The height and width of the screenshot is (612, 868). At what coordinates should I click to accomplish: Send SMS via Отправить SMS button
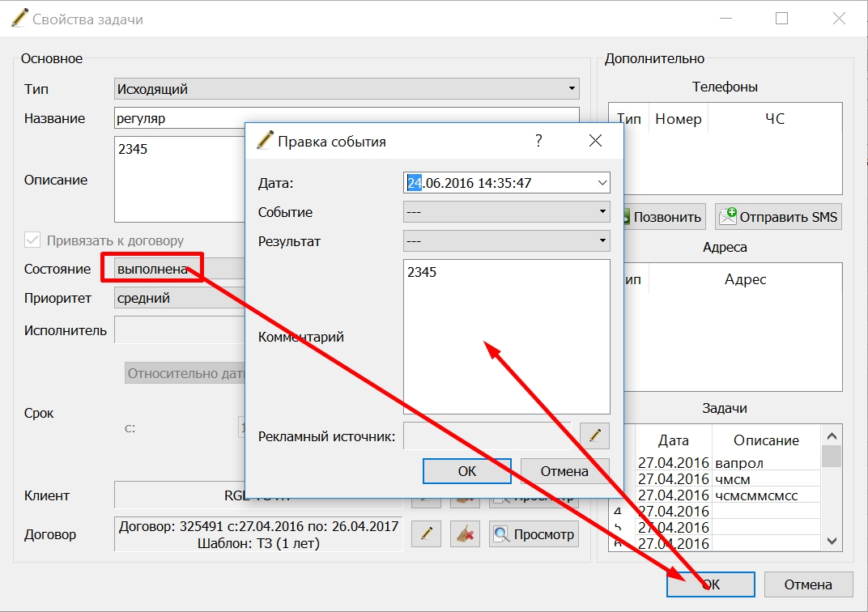[778, 217]
